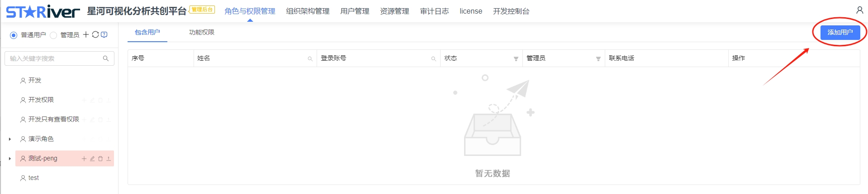Screen dimensions: 868x194
Task: Select the 普通用户 radio button
Action: [x=14, y=35]
